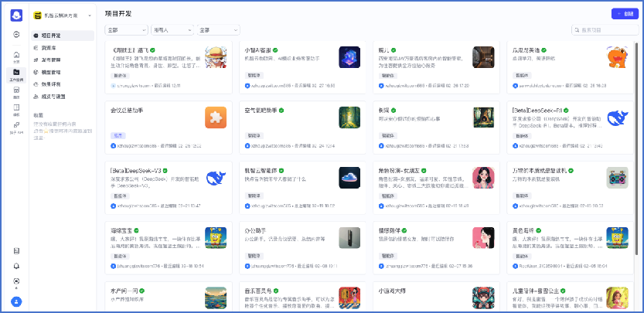Click the gamer icon on 小游戏大师 card

tap(483, 298)
